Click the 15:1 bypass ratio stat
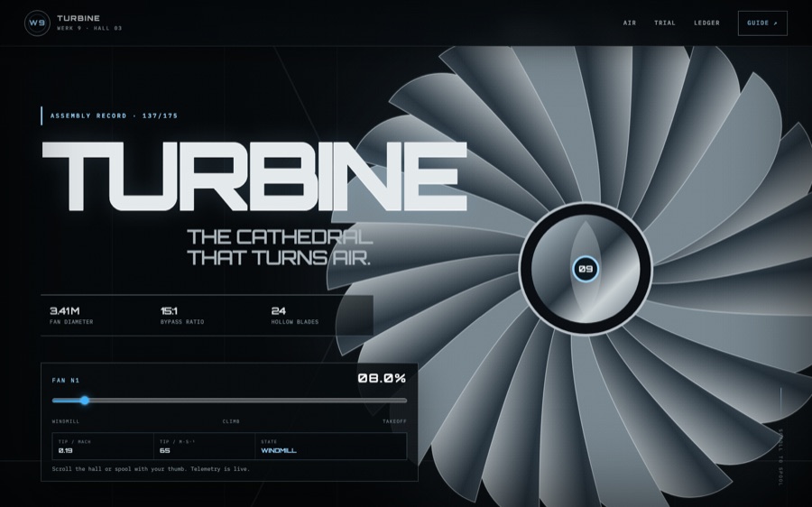Screen dimensions: 812x507 pos(169,310)
